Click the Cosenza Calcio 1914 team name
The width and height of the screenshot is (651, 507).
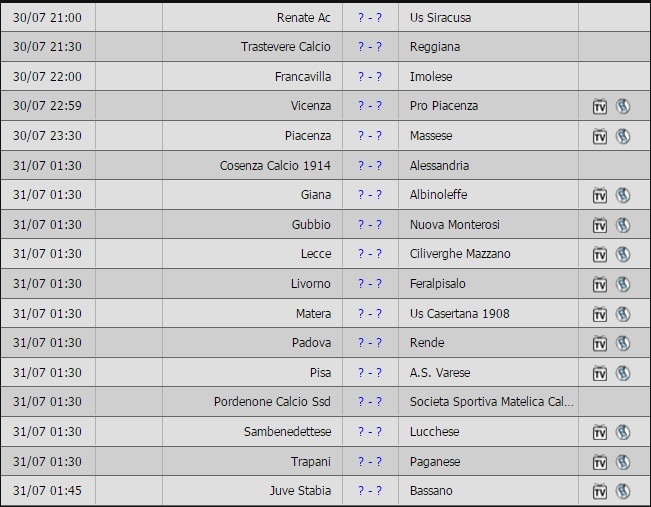275,166
